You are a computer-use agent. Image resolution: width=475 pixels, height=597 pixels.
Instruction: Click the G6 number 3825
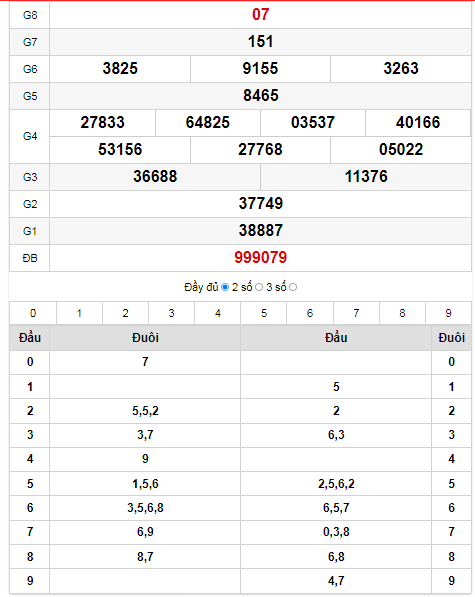point(120,69)
